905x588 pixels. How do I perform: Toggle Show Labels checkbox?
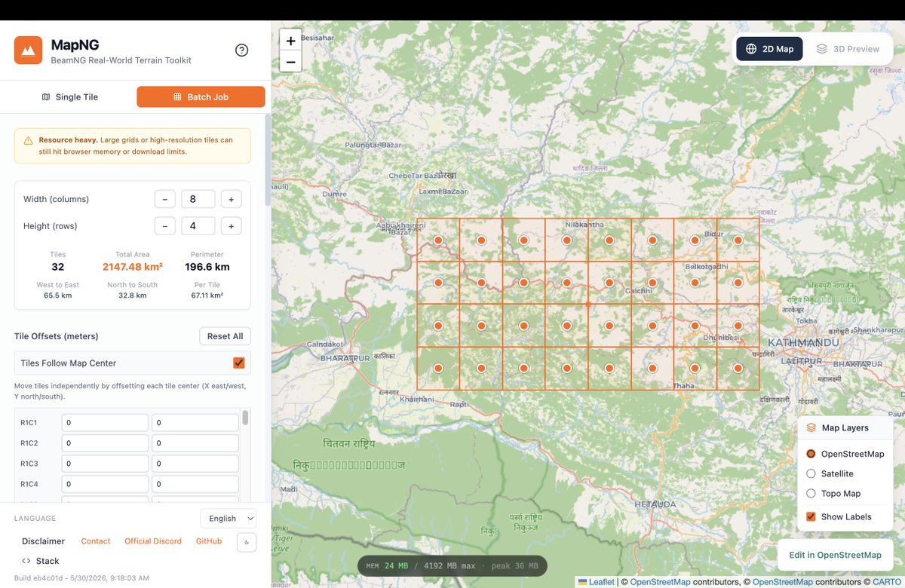(811, 516)
